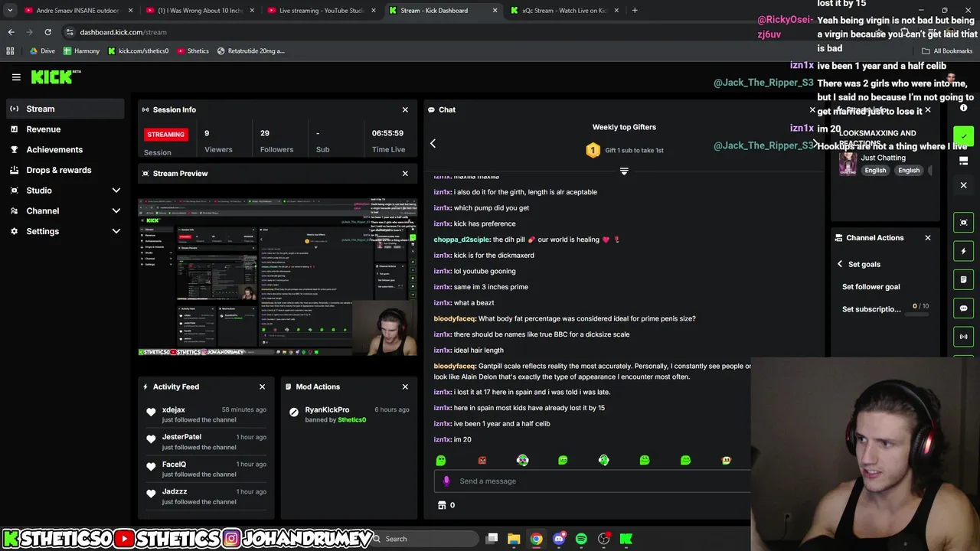980x551 pixels.
Task: Toggle the green checkmark panel button
Action: [x=964, y=136]
